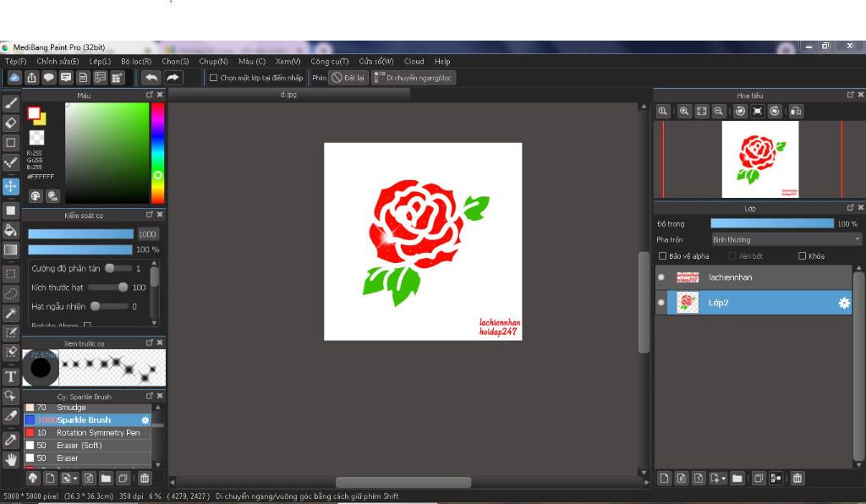Click the navigator flip horizontal icon

click(x=796, y=111)
